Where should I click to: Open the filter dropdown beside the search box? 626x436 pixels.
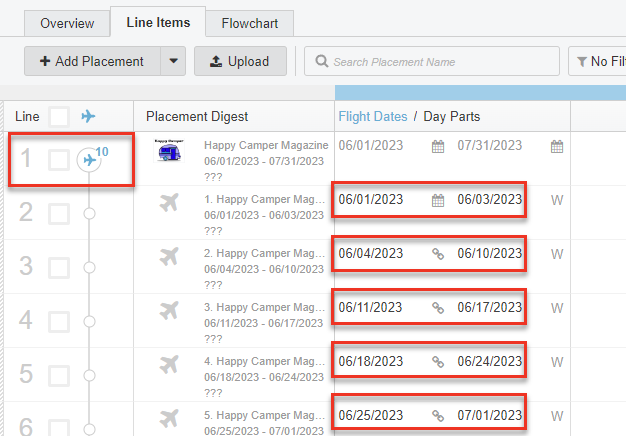[x=596, y=61]
